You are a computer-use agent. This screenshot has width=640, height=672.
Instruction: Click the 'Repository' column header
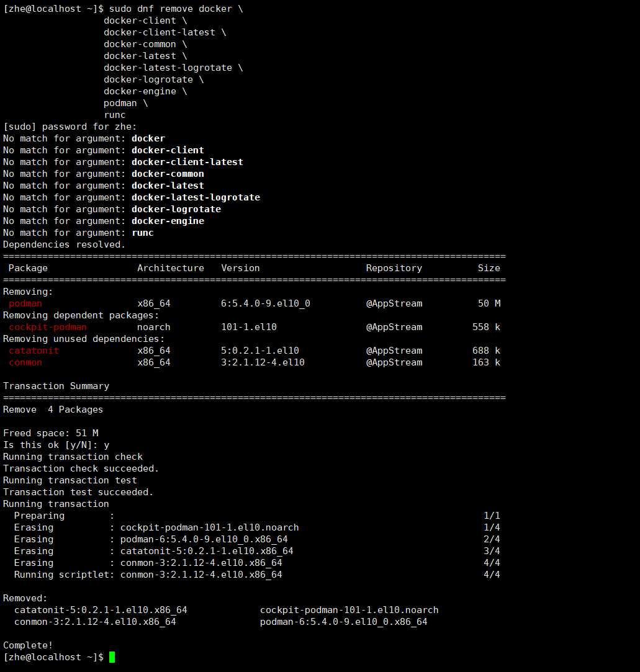[394, 268]
